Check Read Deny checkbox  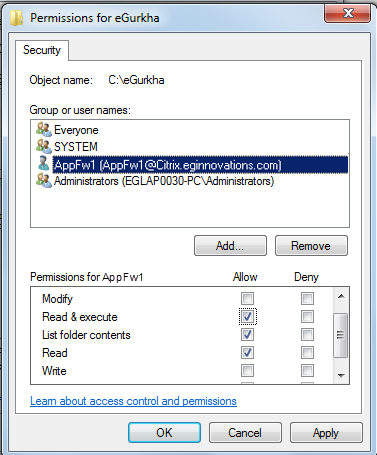307,352
